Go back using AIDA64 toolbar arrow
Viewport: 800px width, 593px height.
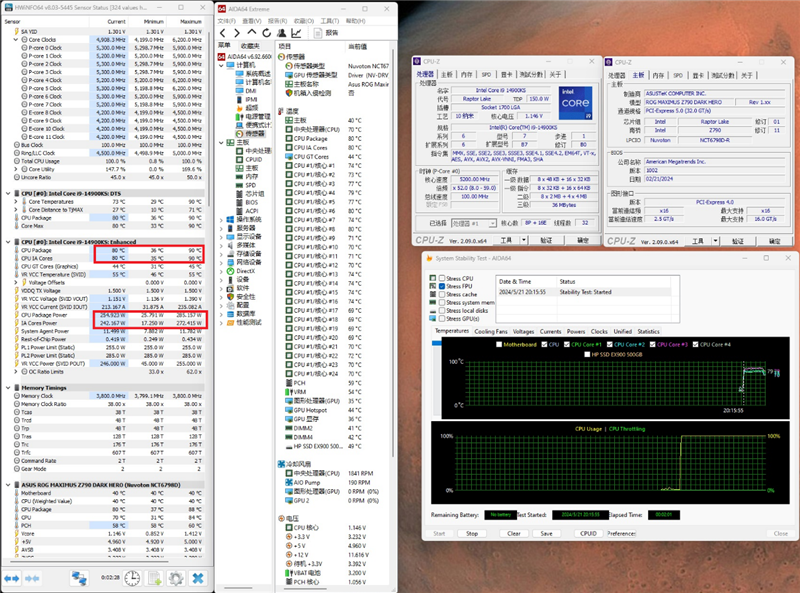coord(222,33)
